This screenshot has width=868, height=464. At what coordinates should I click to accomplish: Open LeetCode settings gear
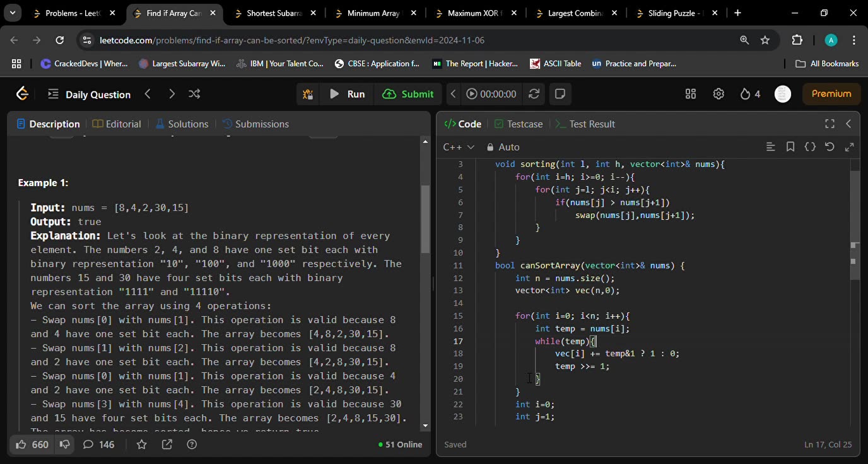(718, 94)
